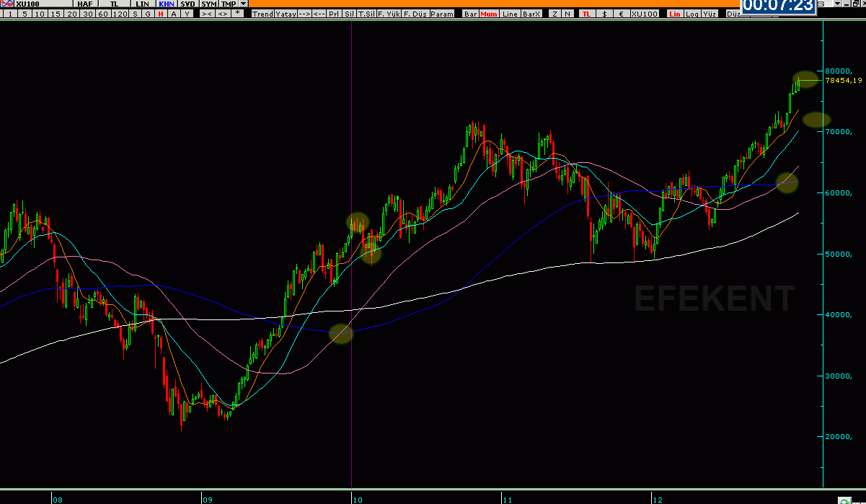Toggle the Log scale option
The image size is (866, 504).
tap(692, 14)
